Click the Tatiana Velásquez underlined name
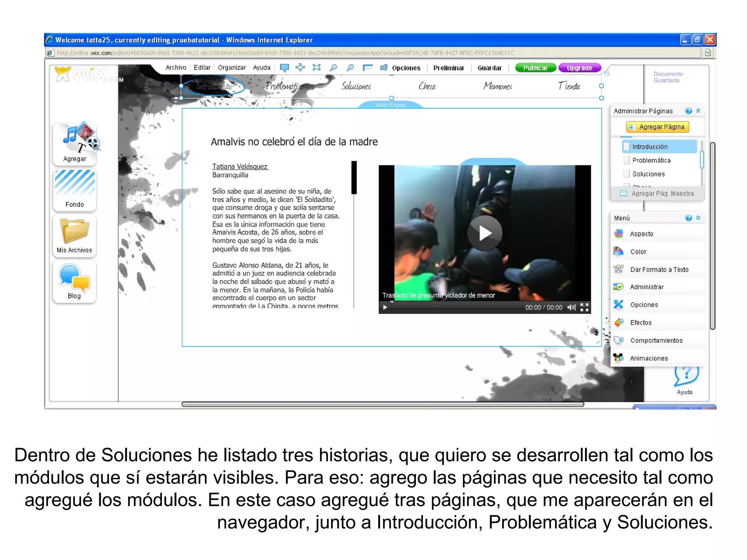The image size is (747, 560). (x=240, y=167)
